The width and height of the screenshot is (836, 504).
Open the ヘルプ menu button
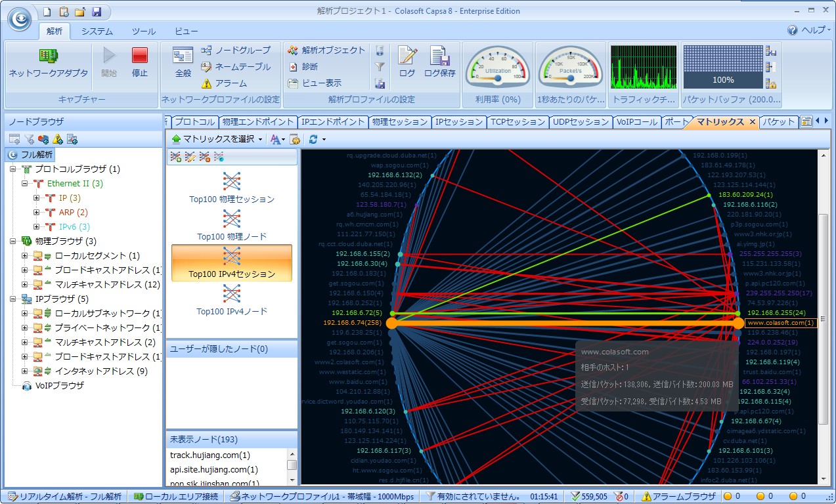coord(808,30)
